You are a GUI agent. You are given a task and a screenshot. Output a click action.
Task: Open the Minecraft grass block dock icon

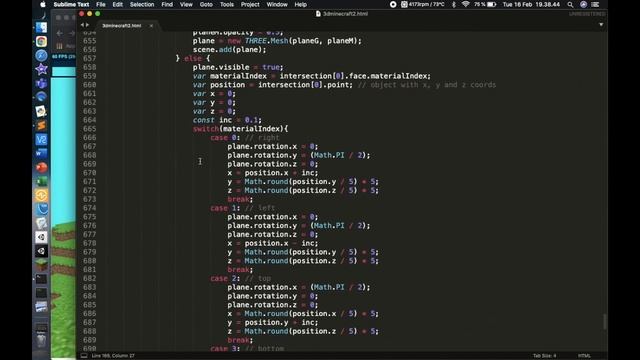[x=41, y=265]
